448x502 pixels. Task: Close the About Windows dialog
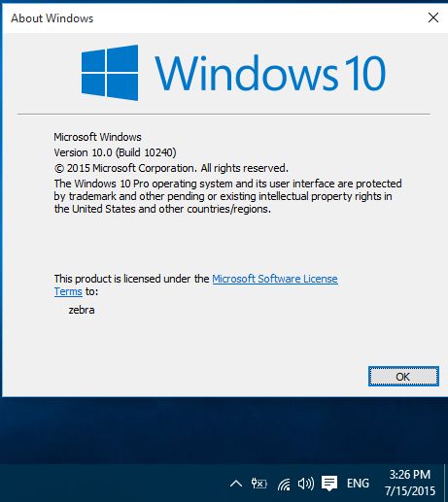click(433, 17)
